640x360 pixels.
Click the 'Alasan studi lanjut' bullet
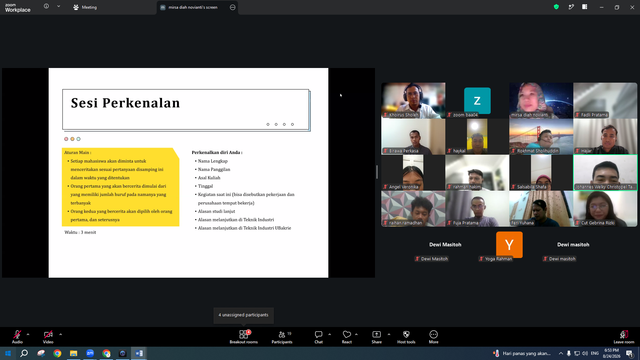point(216,211)
